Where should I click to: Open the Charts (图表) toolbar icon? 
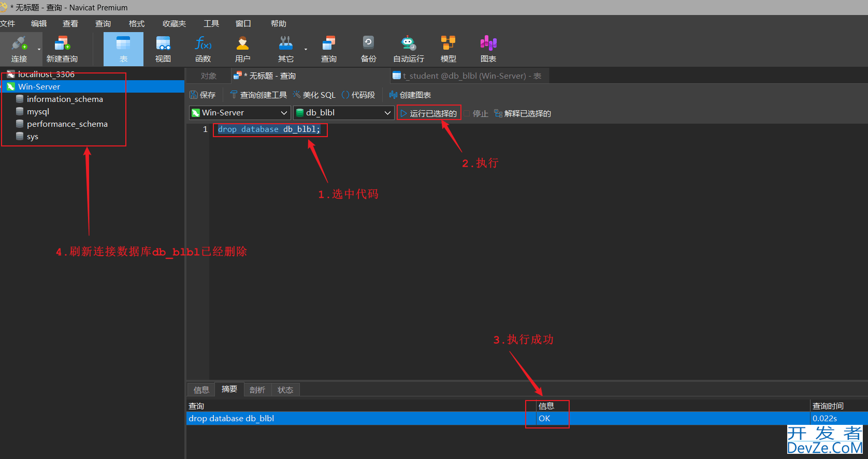[488, 49]
